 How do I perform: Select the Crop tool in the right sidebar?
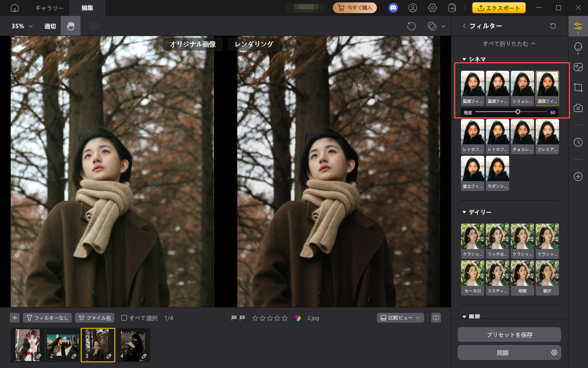[x=578, y=88]
